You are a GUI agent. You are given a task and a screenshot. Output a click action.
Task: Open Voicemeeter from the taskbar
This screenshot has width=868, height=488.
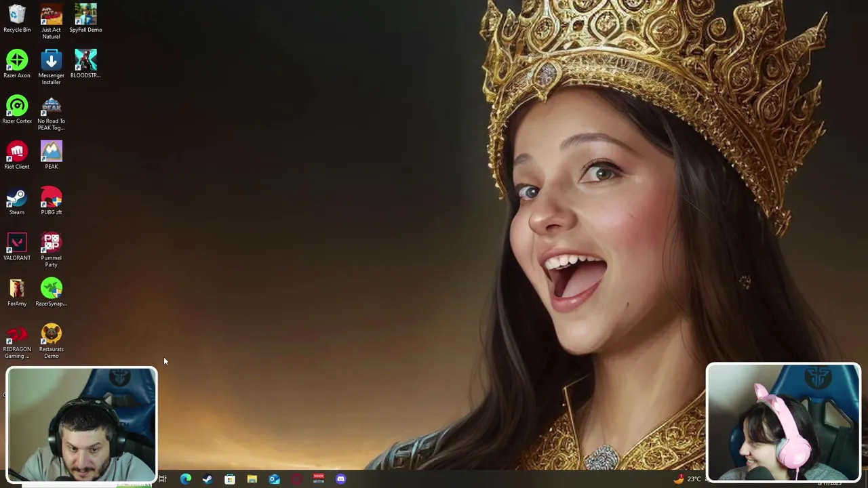click(x=319, y=479)
